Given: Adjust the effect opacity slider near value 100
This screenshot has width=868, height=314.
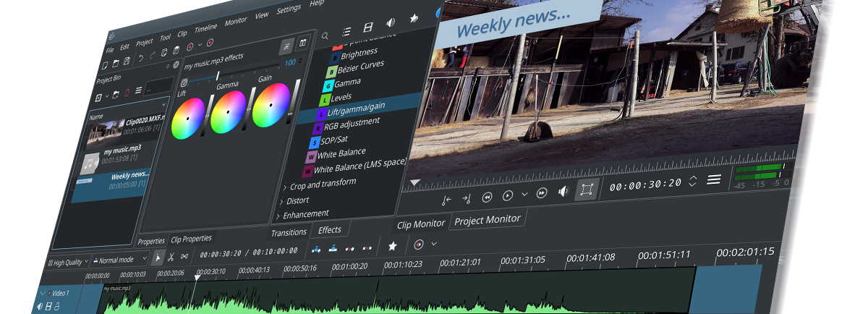Looking at the screenshot, I should 232,72.
